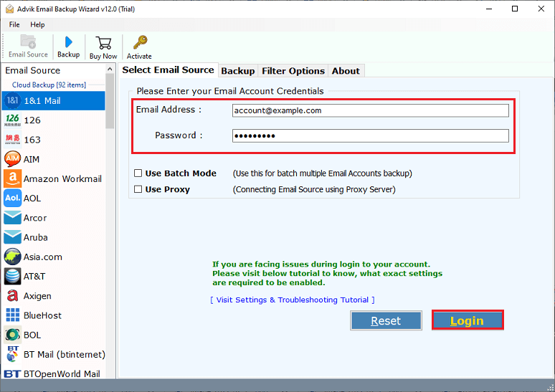This screenshot has height=392, width=555.
Task: Pick the BTOpenWorld Mail icon
Action: coord(12,374)
